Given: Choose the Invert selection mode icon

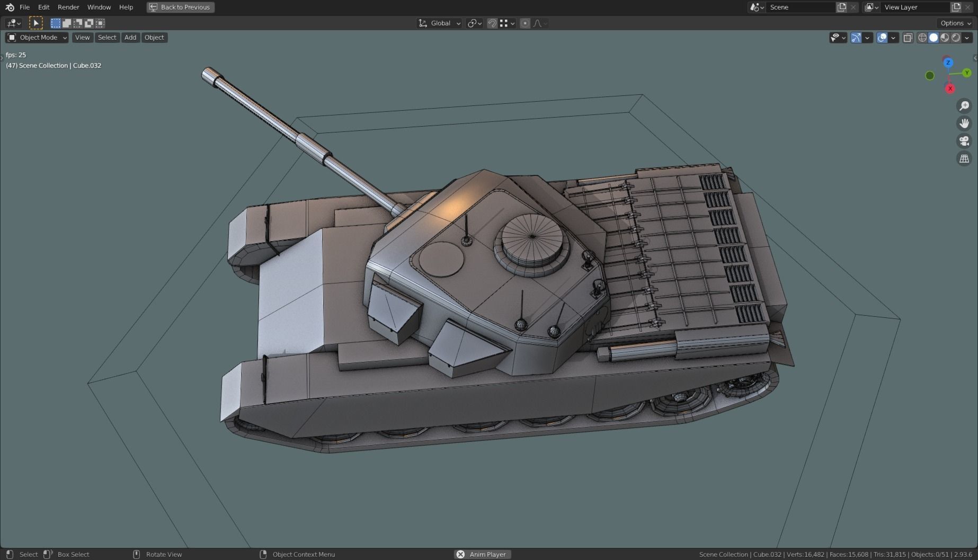Looking at the screenshot, I should click(89, 23).
